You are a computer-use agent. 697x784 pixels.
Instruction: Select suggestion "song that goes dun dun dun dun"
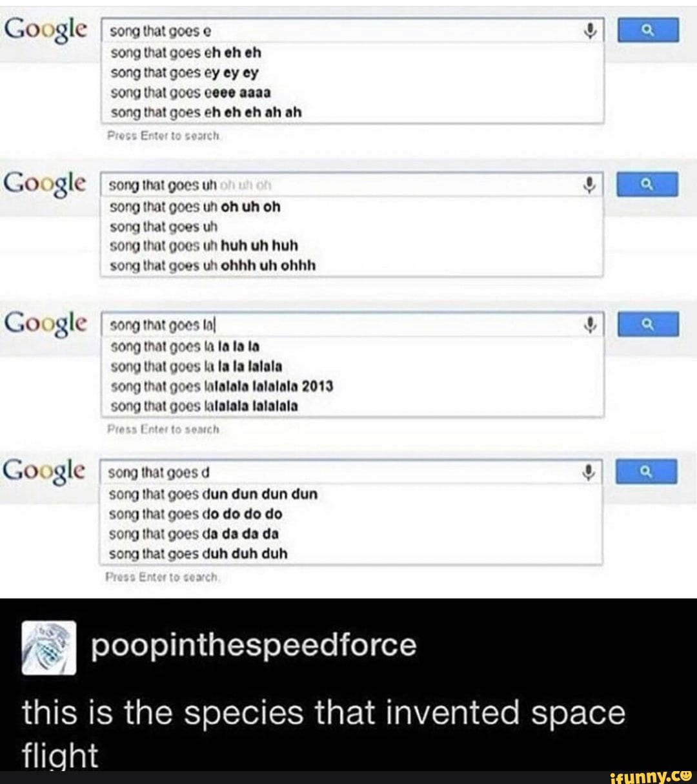tap(213, 494)
